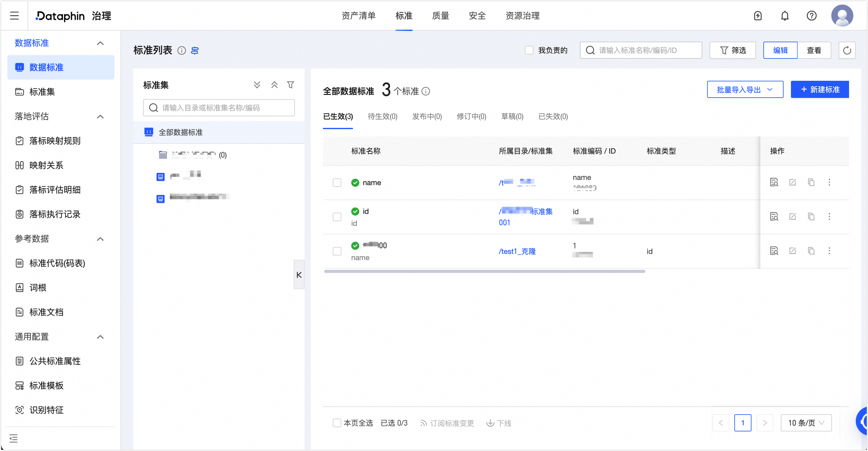Image resolution: width=868 pixels, height=451 pixels.
Task: Check 本页全选 select-all checkbox
Action: coord(337,423)
